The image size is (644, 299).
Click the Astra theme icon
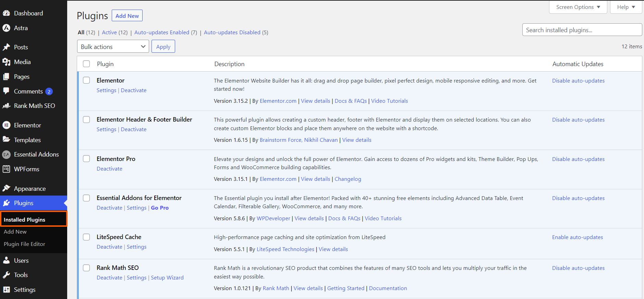point(7,28)
